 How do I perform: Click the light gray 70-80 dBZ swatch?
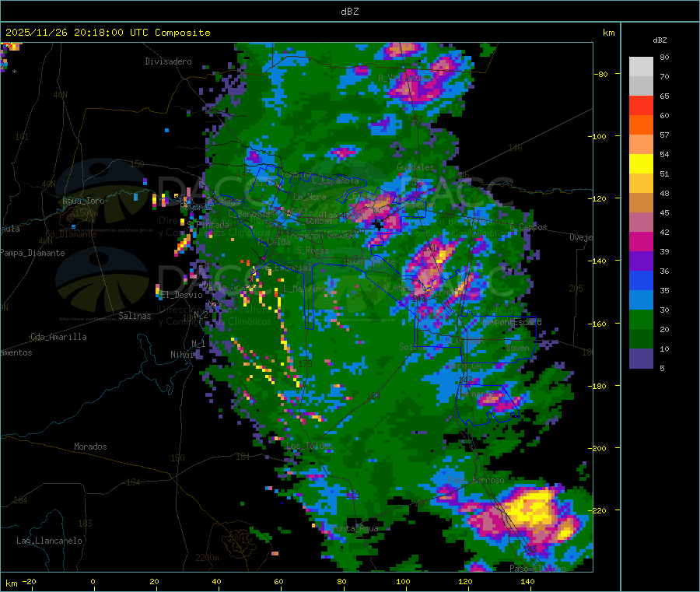tap(641, 67)
